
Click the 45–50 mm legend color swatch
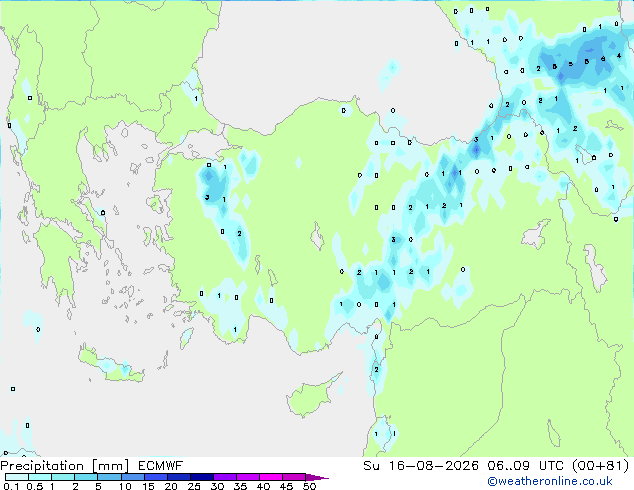294,477
